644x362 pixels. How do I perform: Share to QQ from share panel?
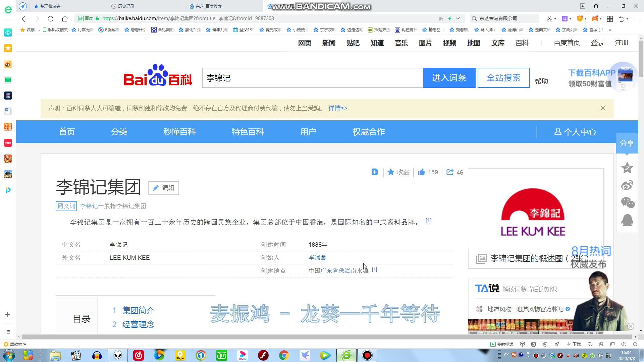click(627, 220)
